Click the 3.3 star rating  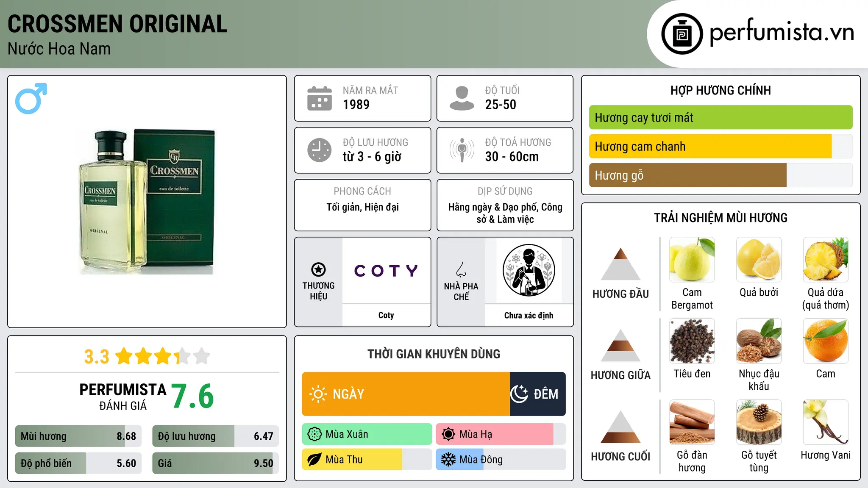pyautogui.click(x=147, y=356)
